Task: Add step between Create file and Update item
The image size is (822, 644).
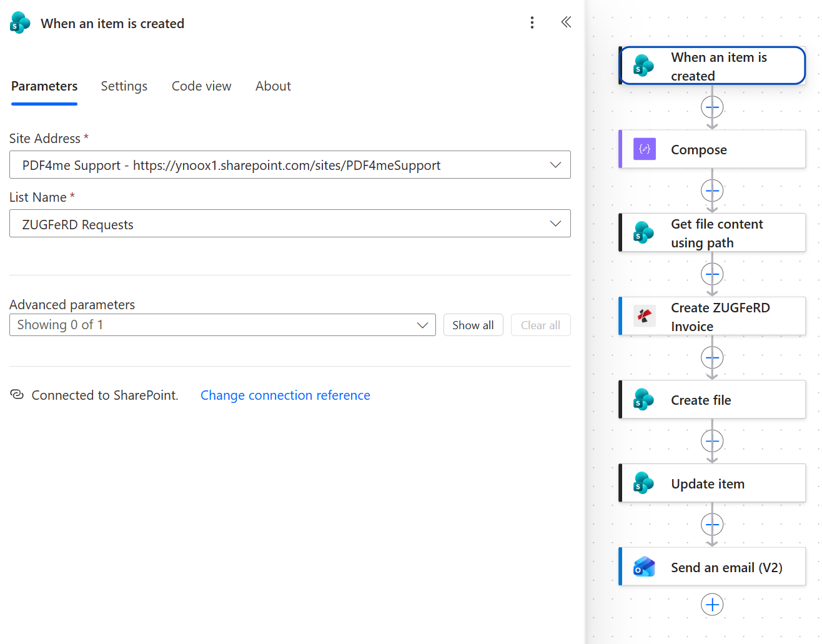Action: click(712, 442)
